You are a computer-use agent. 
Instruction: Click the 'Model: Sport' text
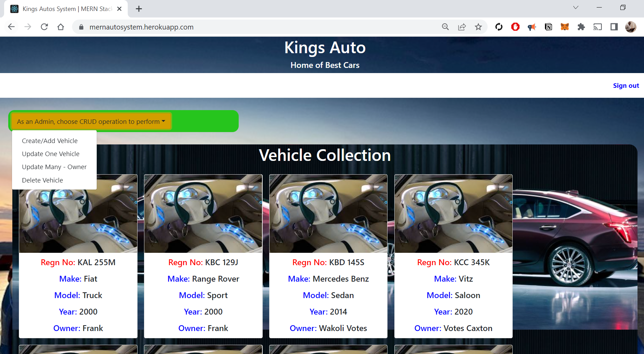point(203,295)
